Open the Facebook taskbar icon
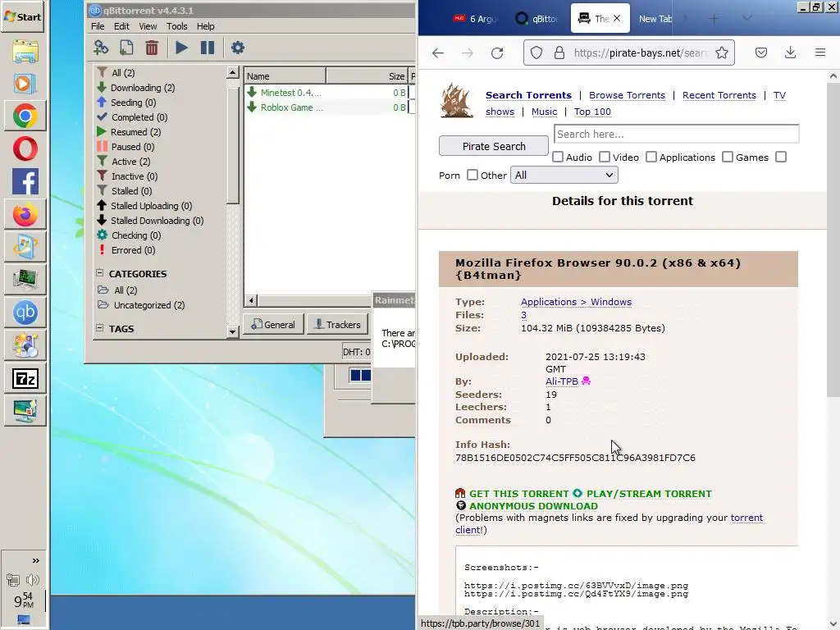The image size is (840, 630). 25,181
